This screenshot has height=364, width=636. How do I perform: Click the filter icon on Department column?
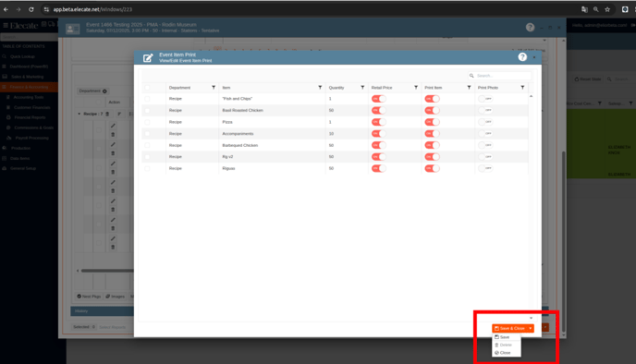tap(214, 88)
